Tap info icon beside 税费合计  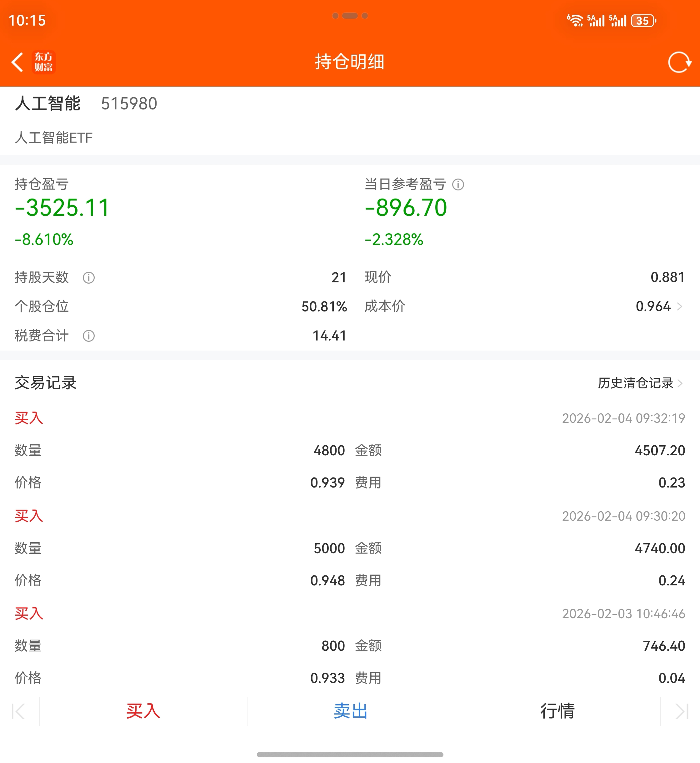tap(89, 336)
